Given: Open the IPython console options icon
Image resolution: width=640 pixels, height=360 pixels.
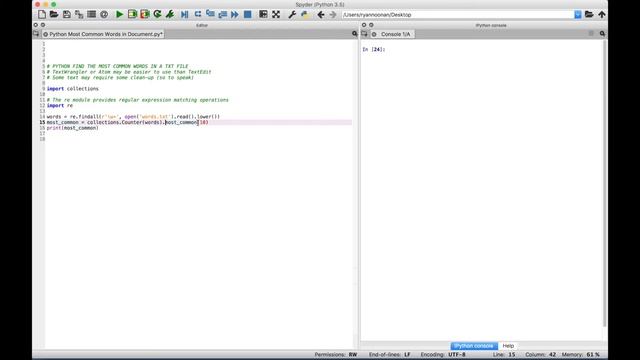Looking at the screenshot, I should (602, 34).
